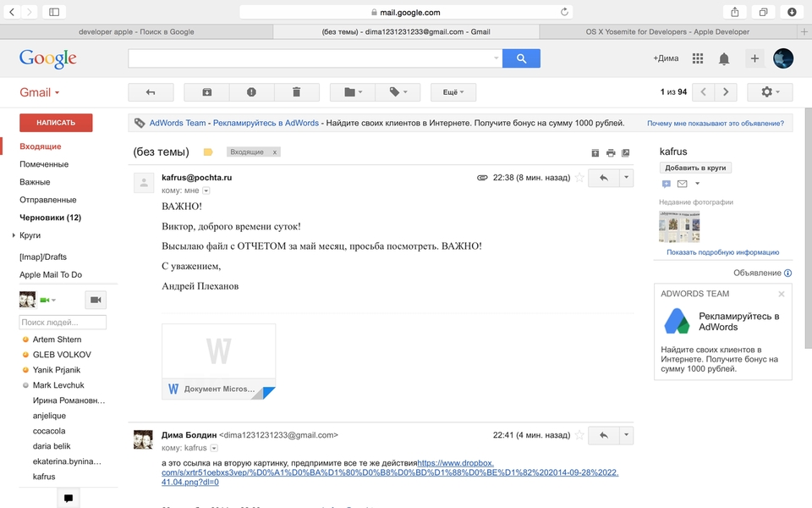This screenshot has height=508, width=812.
Task: Start video call camera button
Action: coord(96,300)
